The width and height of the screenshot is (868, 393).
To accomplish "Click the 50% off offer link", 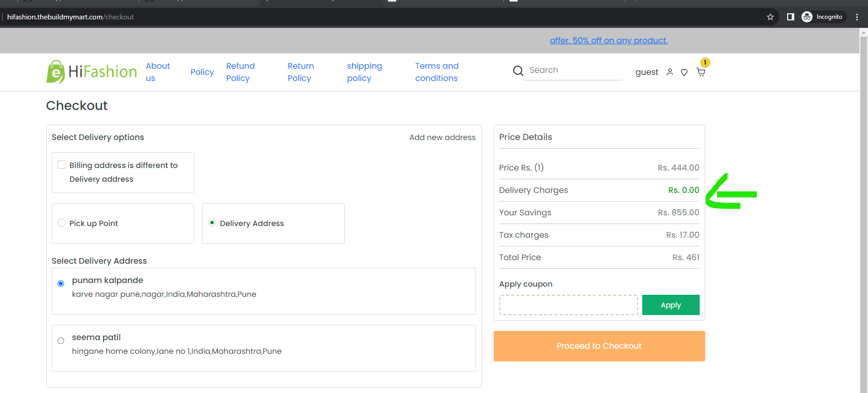I will click(x=609, y=40).
